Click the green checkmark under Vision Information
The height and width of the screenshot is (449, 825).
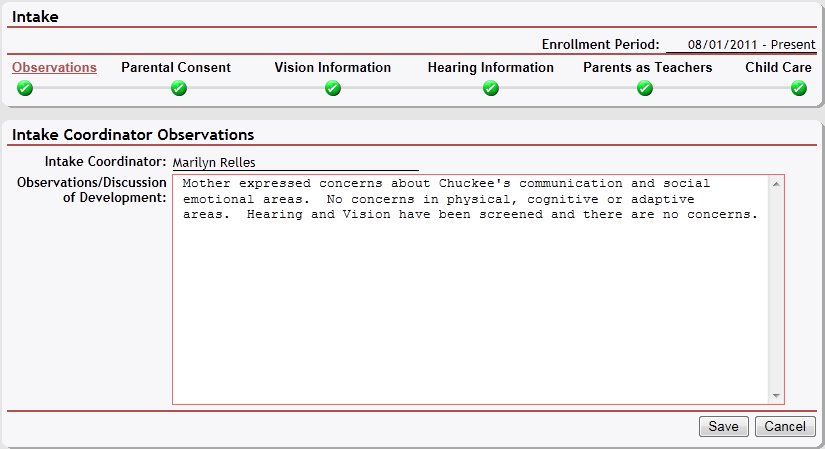click(333, 88)
